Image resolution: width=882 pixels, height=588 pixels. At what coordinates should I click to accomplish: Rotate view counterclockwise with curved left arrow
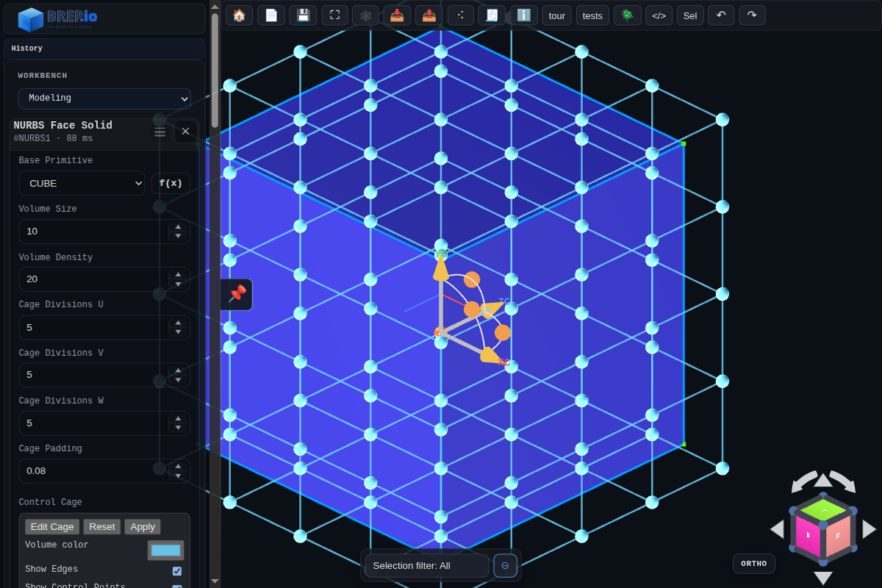pyautogui.click(x=803, y=482)
